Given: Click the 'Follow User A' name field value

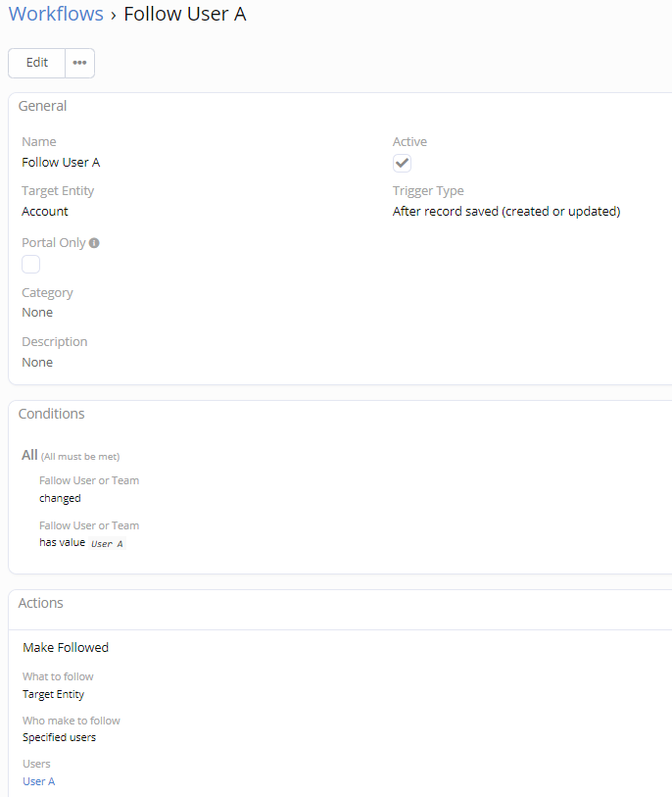Looking at the screenshot, I should pos(61,162).
